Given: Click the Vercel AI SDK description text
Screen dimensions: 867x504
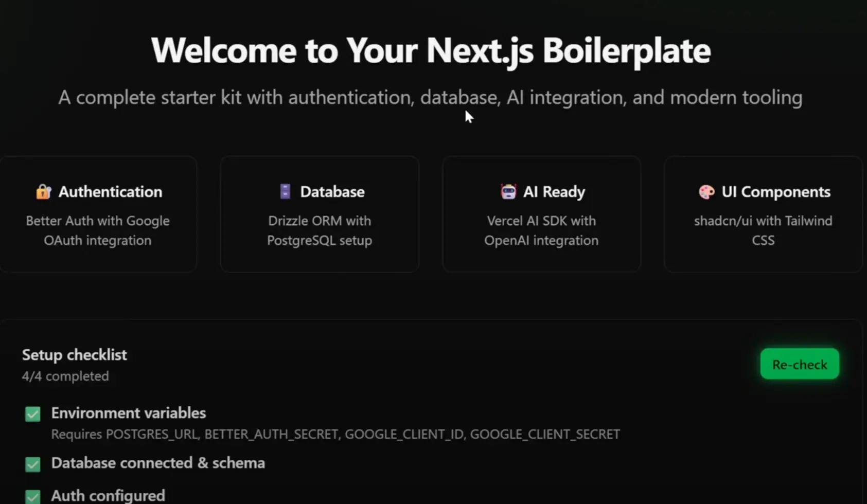Looking at the screenshot, I should coord(541,230).
